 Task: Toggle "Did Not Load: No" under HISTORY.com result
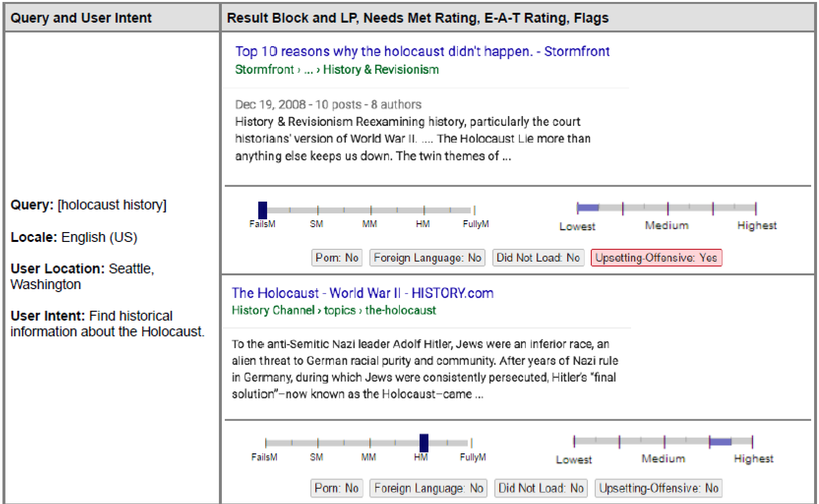[x=541, y=488]
